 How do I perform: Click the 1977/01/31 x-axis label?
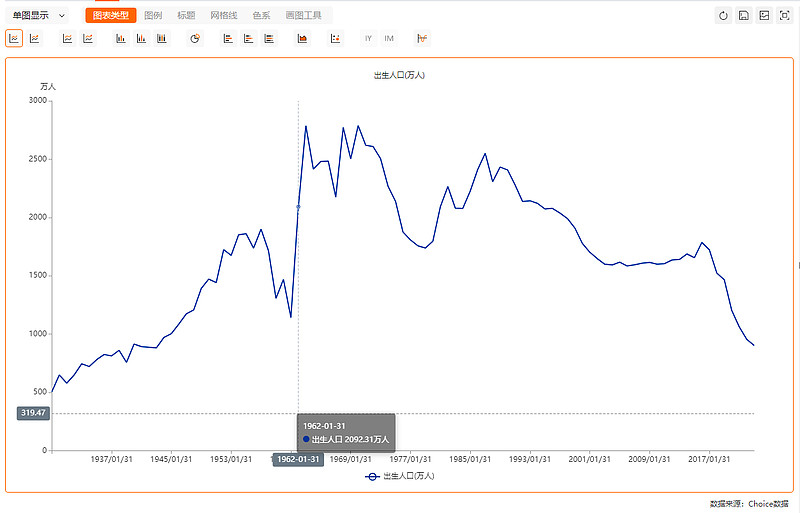410,459
